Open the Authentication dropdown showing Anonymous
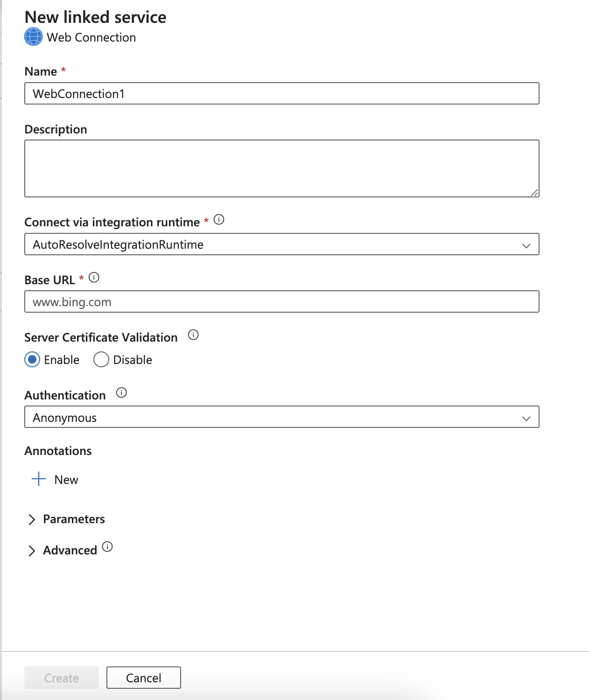This screenshot has width=589, height=700. (526, 417)
